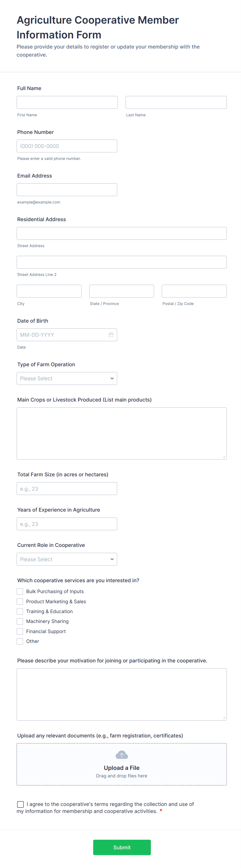241x868 pixels.
Task: Select the Financial Support option
Action: 20,631
